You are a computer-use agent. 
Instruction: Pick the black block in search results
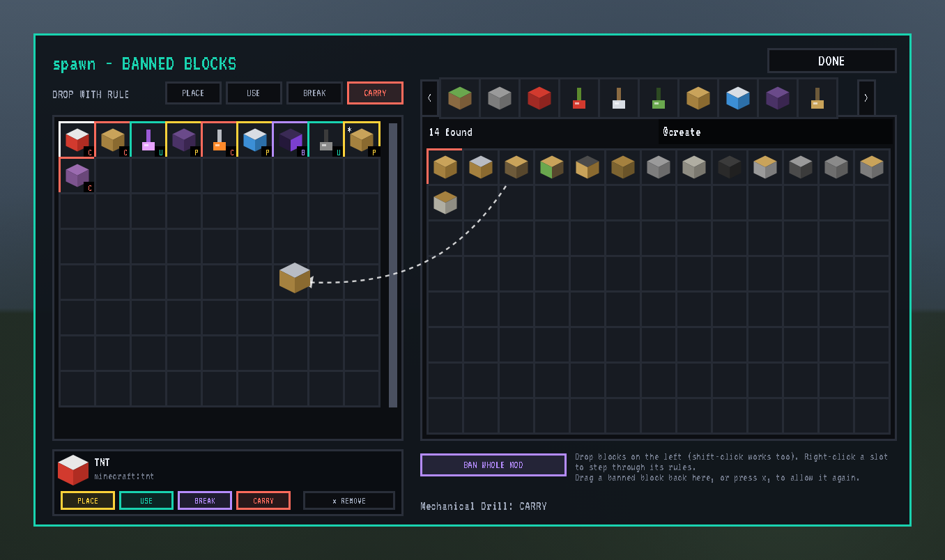pos(729,166)
